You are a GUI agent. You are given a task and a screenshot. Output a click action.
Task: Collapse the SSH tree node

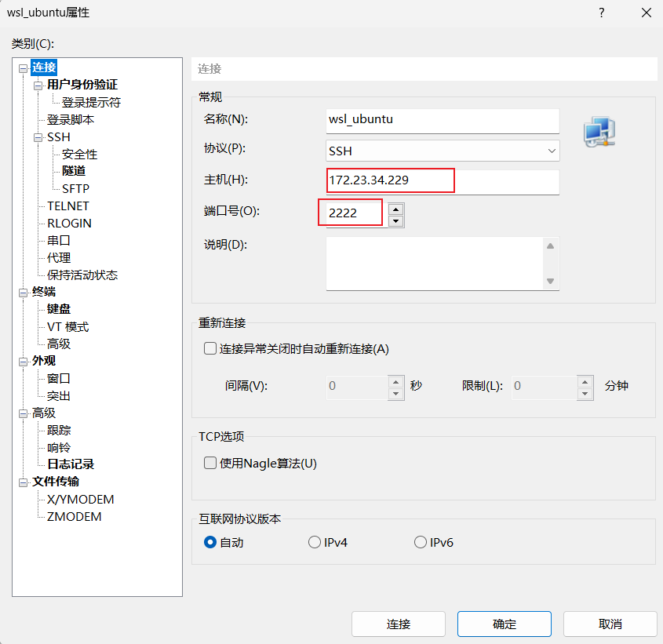38,137
